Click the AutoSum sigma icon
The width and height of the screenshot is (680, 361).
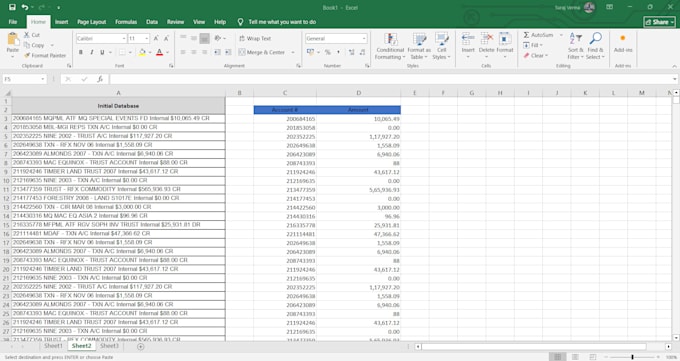click(526, 35)
